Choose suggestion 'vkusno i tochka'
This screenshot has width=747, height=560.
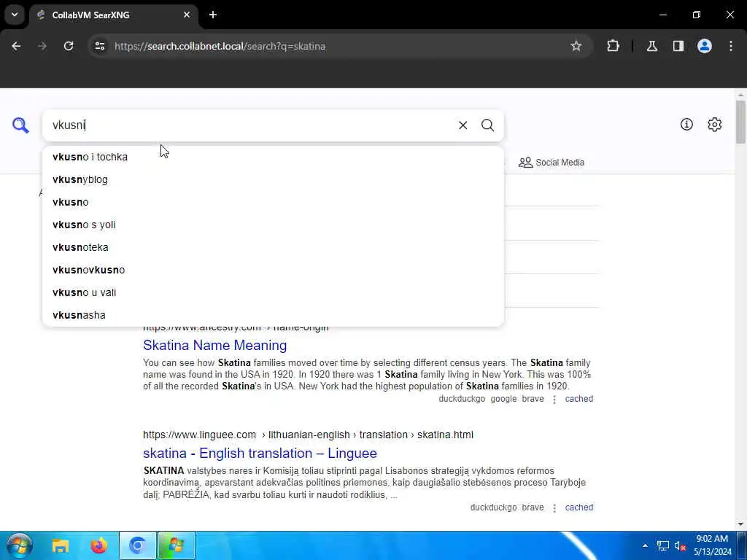click(x=273, y=157)
